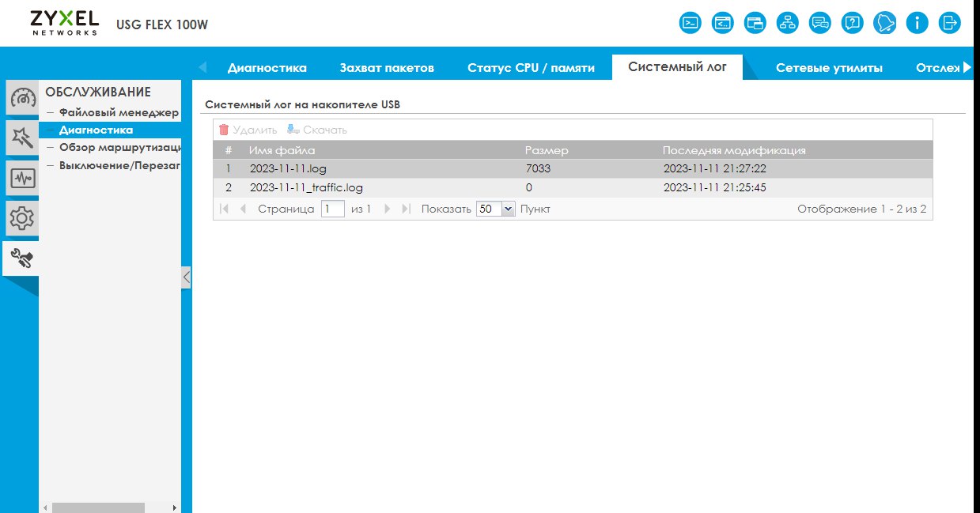Open Обзор маршрутизации menu item

pos(119,147)
